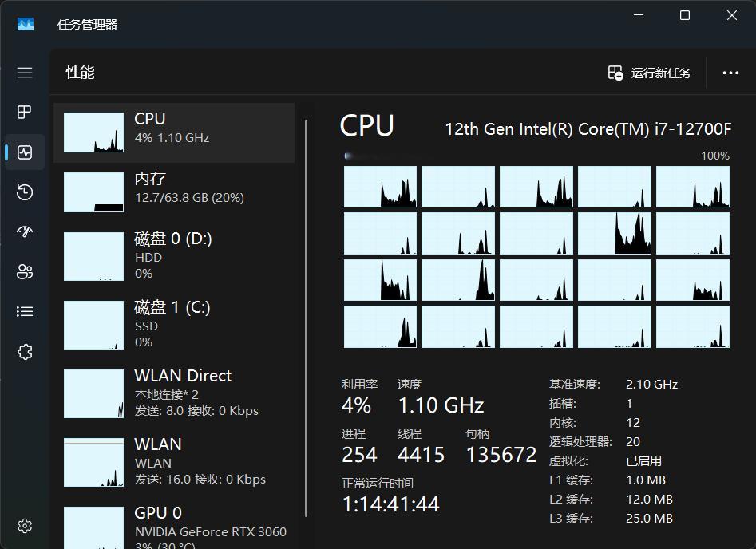Select the Performance page icon
The height and width of the screenshot is (549, 756).
(x=25, y=152)
